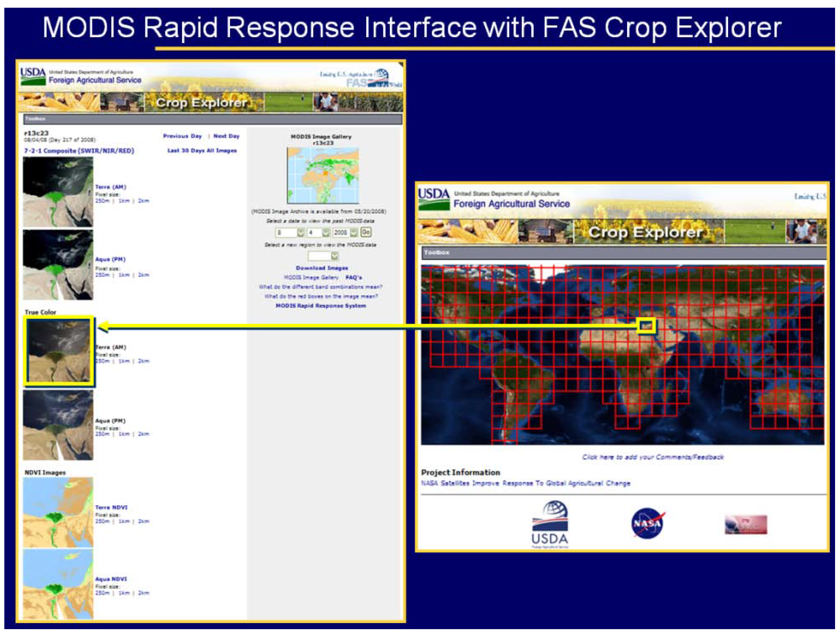This screenshot has width=840, height=635.
Task: Select 2km under Terra NDVI
Action: (143, 522)
